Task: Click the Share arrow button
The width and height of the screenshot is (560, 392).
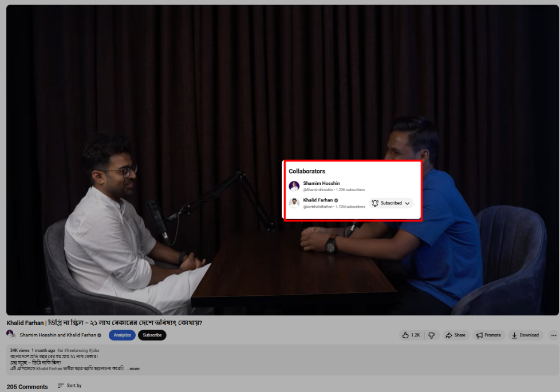Action: click(x=455, y=335)
